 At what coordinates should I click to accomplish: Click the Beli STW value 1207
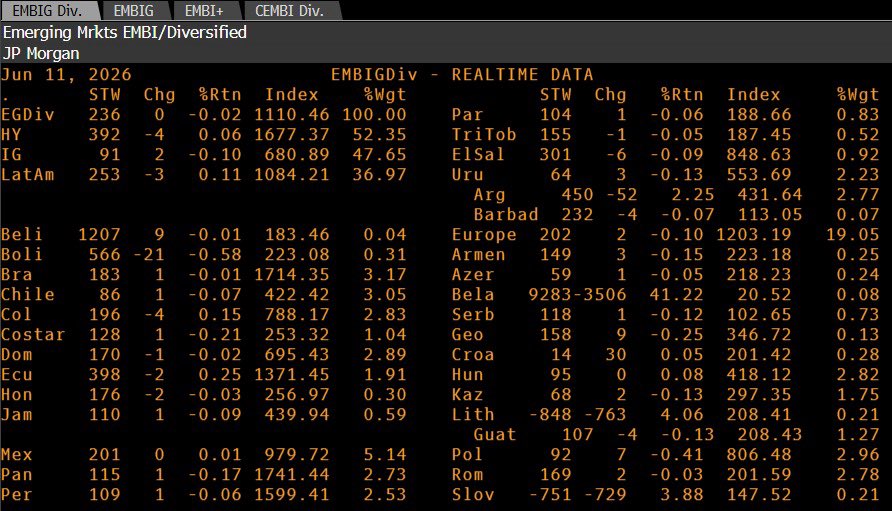pyautogui.click(x=99, y=234)
